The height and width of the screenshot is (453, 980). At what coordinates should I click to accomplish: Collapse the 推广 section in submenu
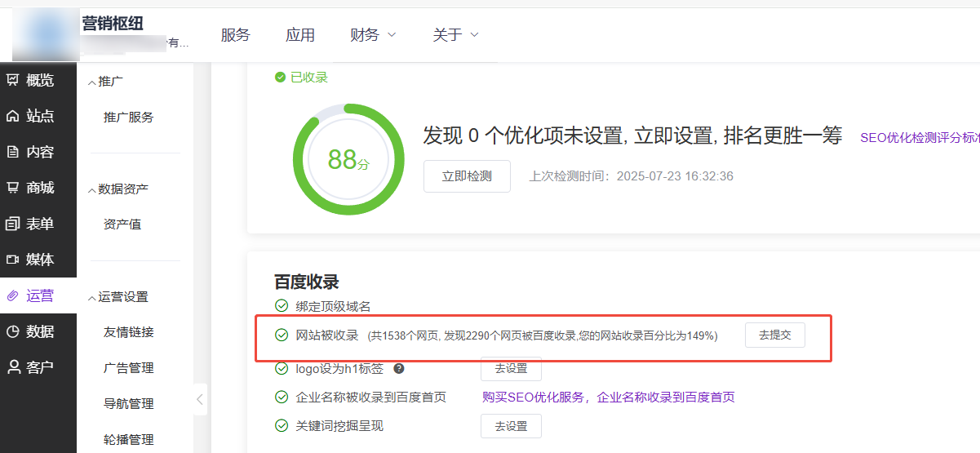coord(91,82)
